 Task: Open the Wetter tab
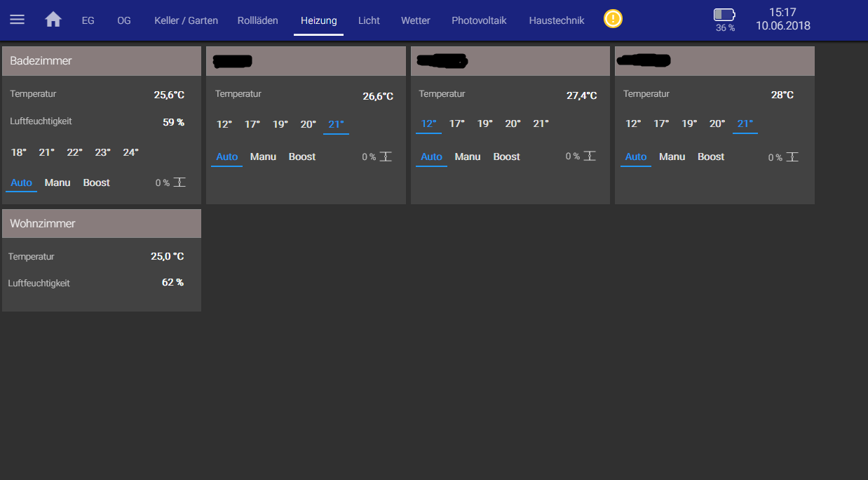pos(416,20)
